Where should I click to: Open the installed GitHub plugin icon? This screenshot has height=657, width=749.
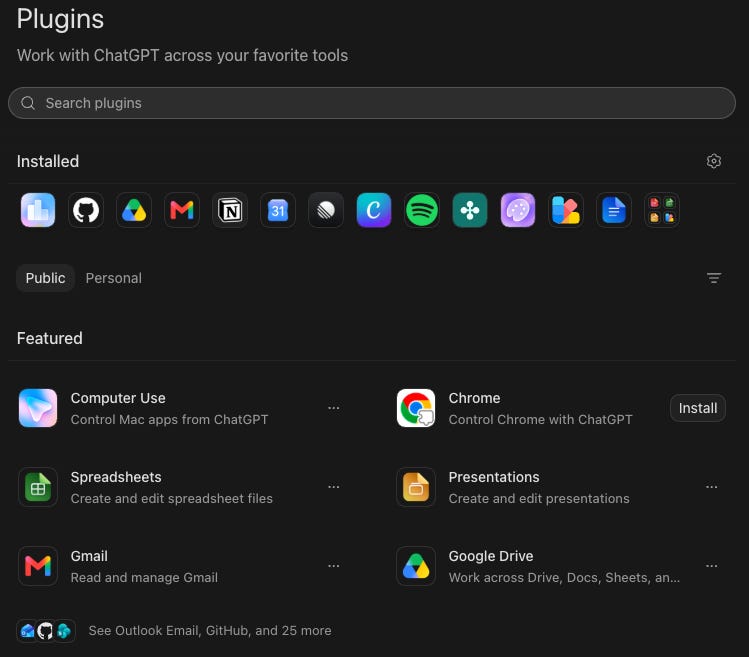tap(86, 210)
